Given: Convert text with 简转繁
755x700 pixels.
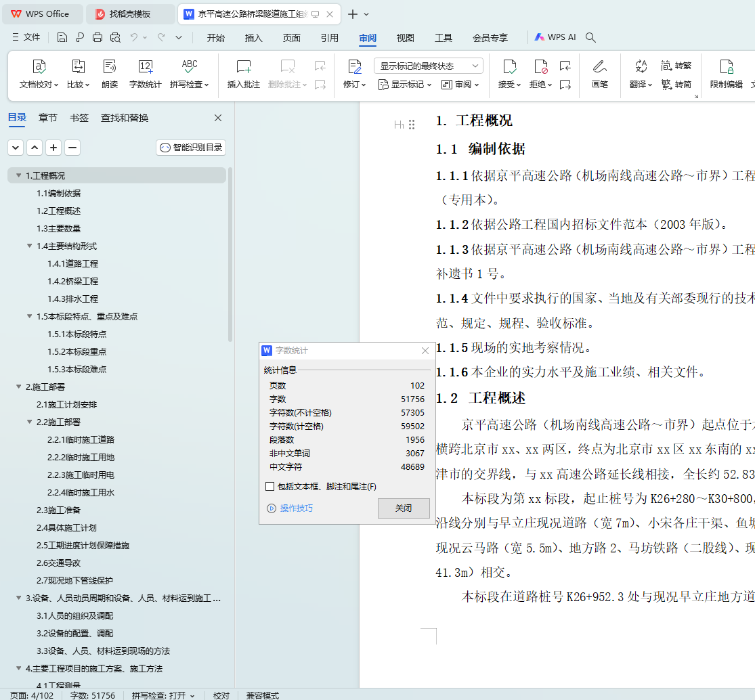Looking at the screenshot, I should click(676, 66).
